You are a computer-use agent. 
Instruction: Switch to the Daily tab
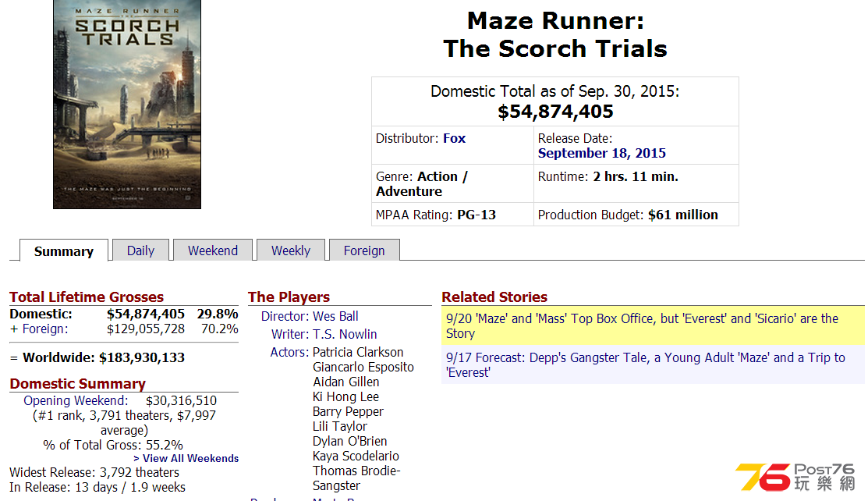click(x=140, y=250)
